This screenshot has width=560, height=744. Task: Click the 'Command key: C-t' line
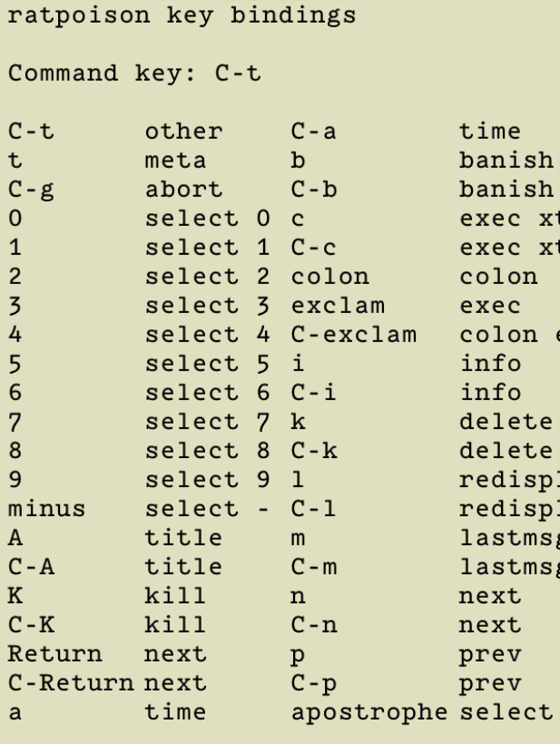pyautogui.click(x=134, y=73)
